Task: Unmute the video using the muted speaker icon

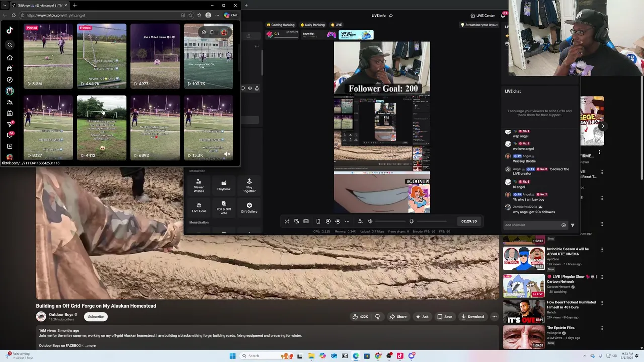Action: coord(227,154)
